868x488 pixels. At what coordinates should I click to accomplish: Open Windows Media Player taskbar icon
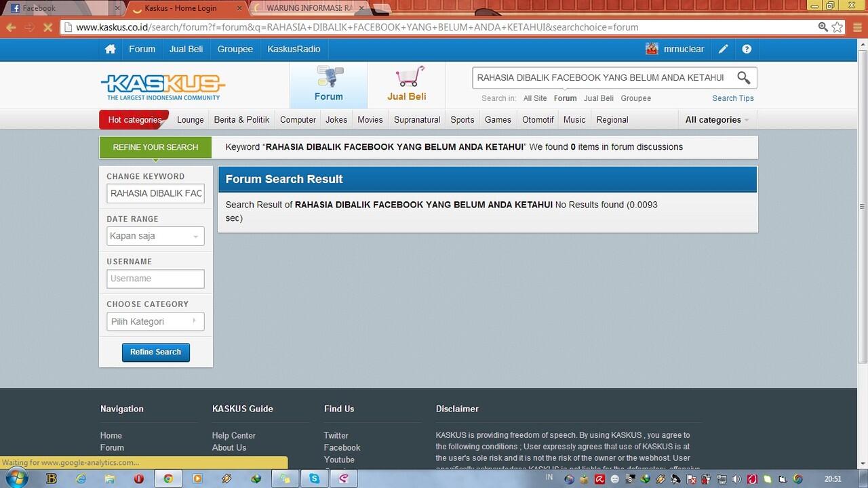(x=197, y=479)
